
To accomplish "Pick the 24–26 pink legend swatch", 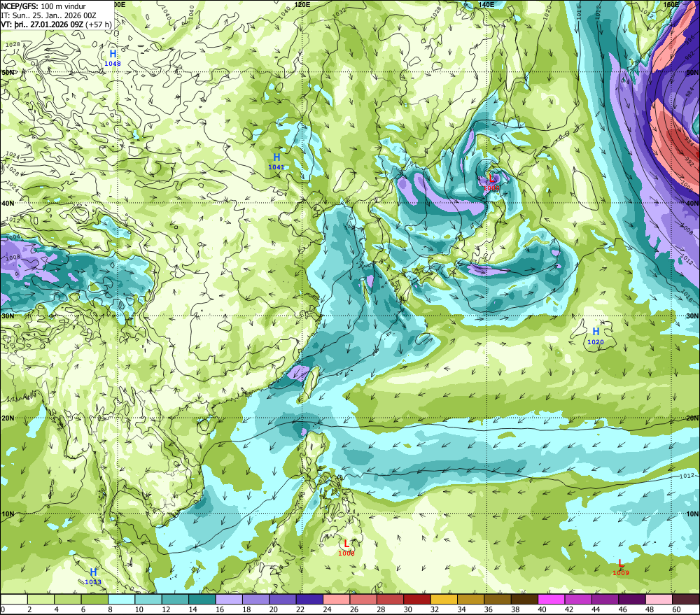I will coord(336,599).
